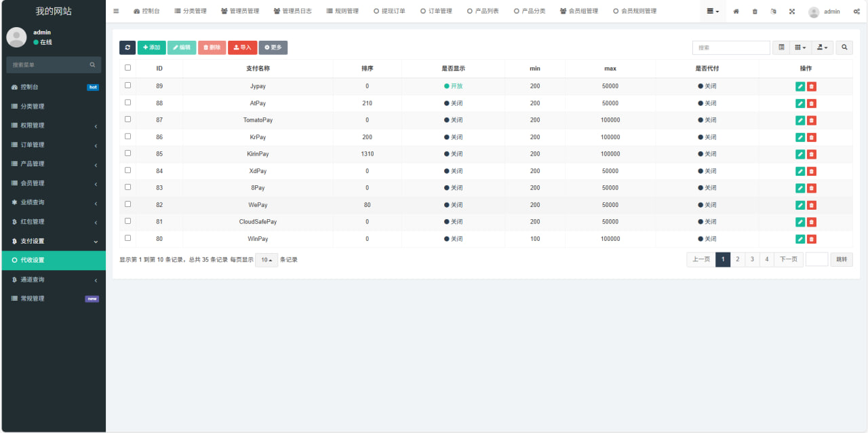Click the green 添加 button

(x=151, y=48)
